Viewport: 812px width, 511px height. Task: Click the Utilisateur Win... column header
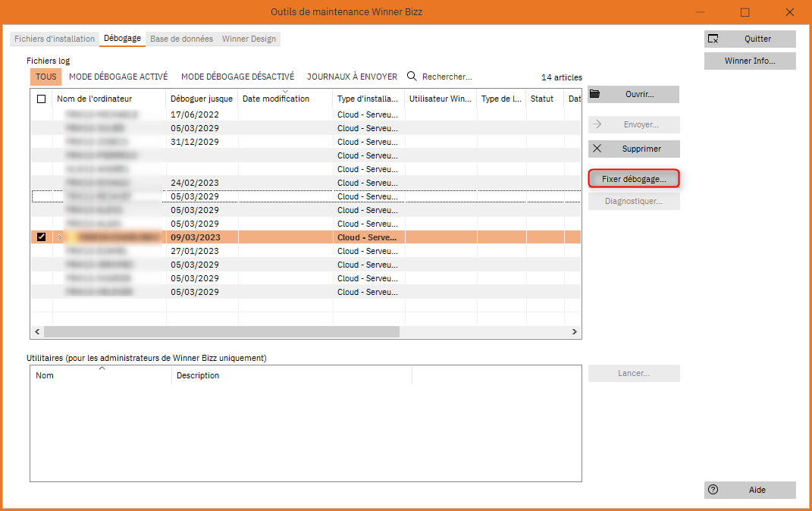pyautogui.click(x=440, y=99)
